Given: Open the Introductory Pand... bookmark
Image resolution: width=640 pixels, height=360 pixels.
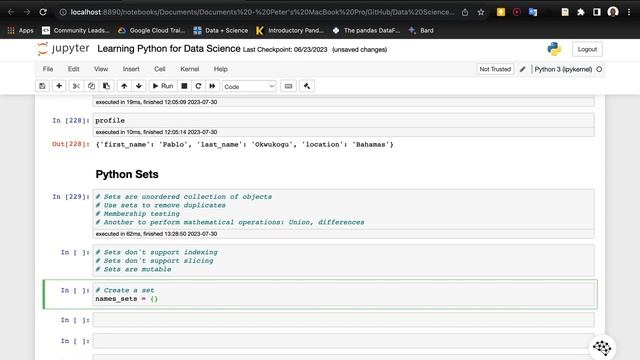Looking at the screenshot, I should click(x=290, y=30).
